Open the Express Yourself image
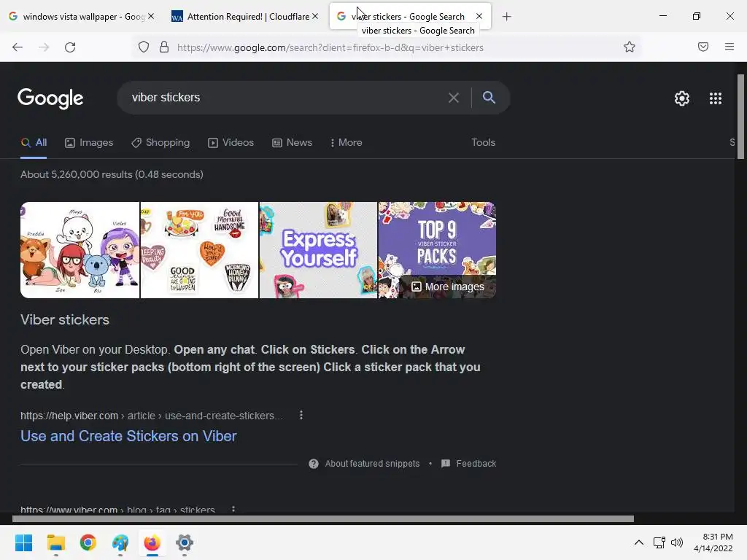The height and width of the screenshot is (560, 747). pos(318,250)
